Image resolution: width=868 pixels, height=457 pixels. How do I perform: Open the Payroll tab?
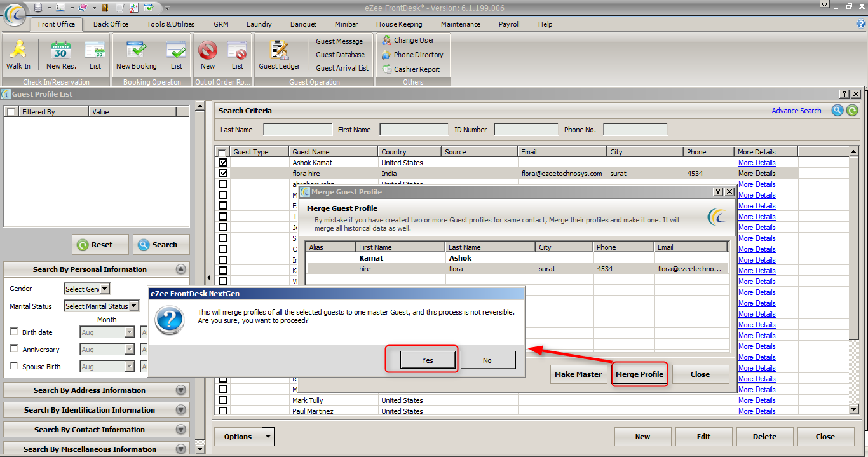[x=509, y=24]
